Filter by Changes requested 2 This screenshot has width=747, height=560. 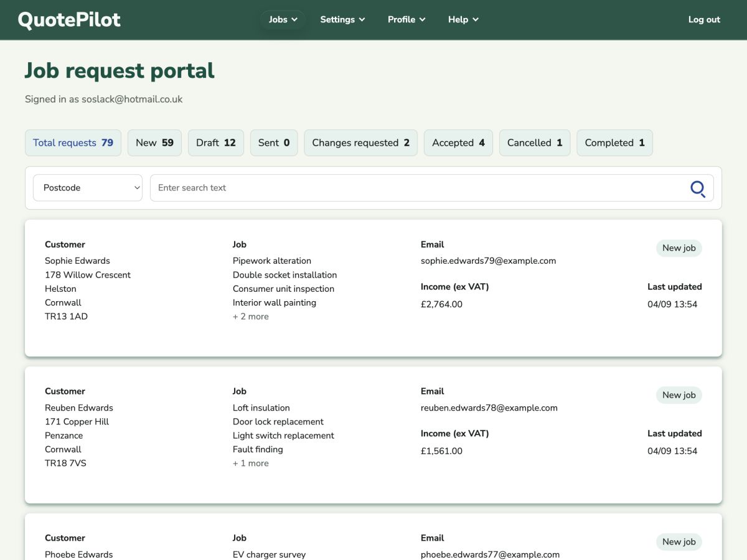click(x=361, y=142)
